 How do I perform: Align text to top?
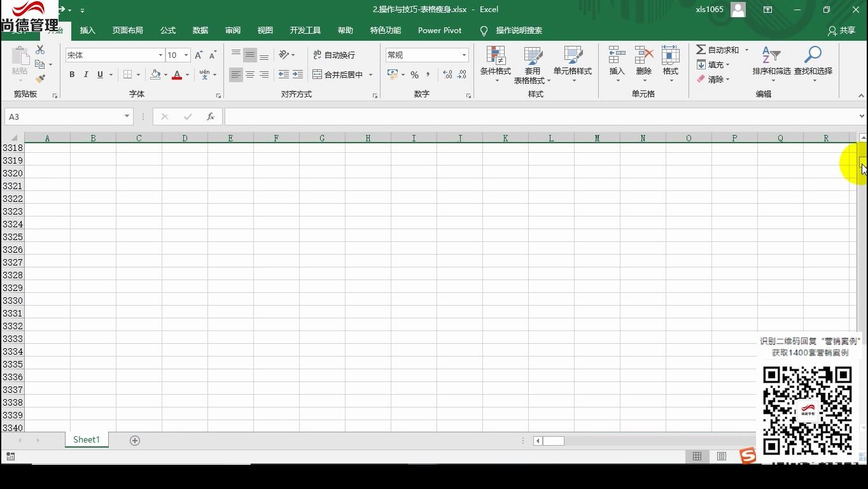click(x=236, y=55)
